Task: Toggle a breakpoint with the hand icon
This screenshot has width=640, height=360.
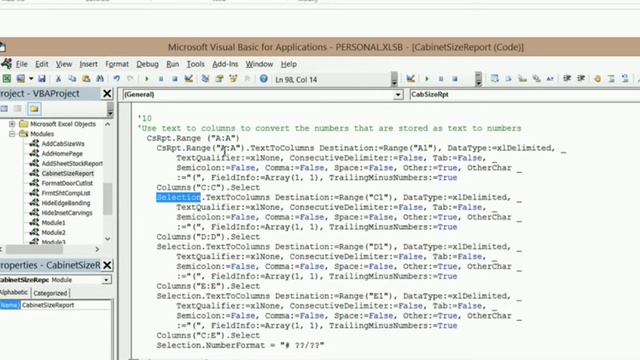Action: (x=598, y=79)
